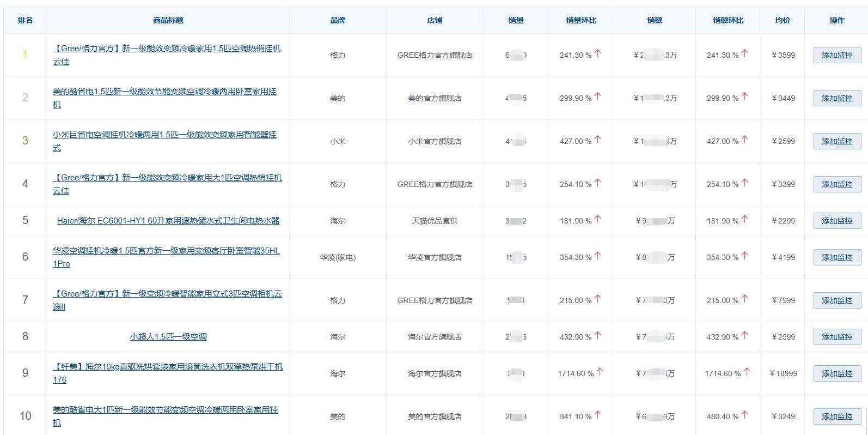Open the Haier EC6001-HY1 60升 water heater link
The height and width of the screenshot is (435, 868).
[x=168, y=221]
